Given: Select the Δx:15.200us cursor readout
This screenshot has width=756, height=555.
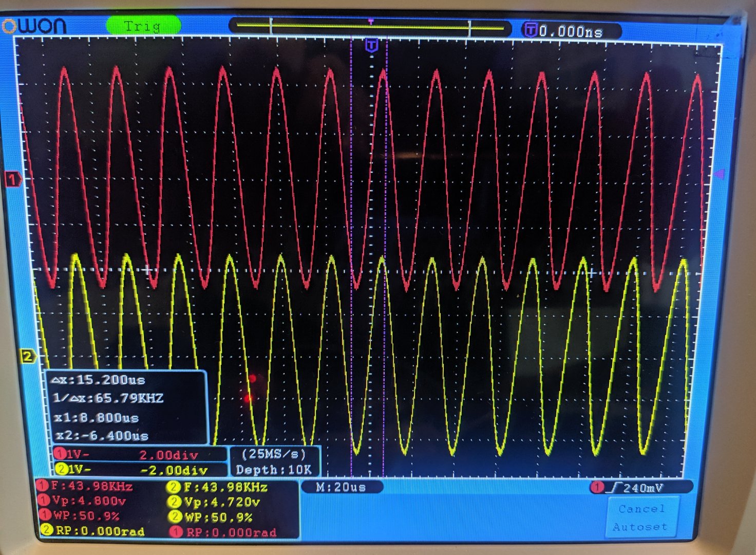Looking at the screenshot, I should point(100,380).
